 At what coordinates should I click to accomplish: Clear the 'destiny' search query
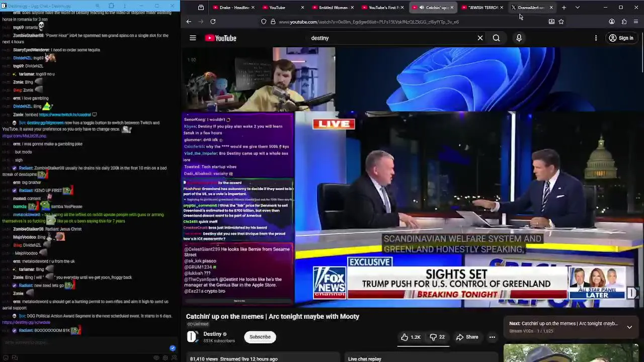tap(480, 38)
